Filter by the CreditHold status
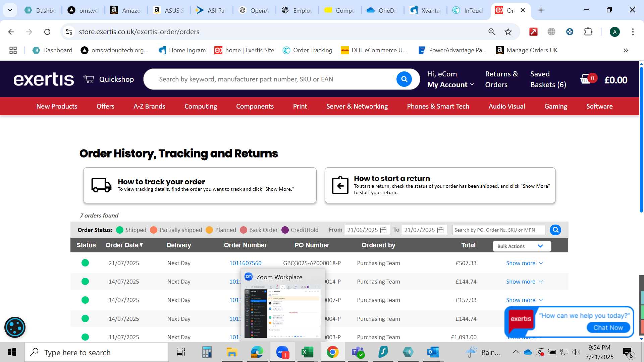The height and width of the screenshot is (362, 644). tap(300, 230)
